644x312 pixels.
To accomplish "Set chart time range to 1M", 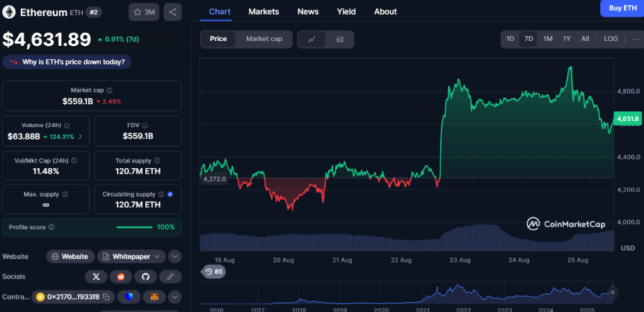I will click(x=548, y=39).
